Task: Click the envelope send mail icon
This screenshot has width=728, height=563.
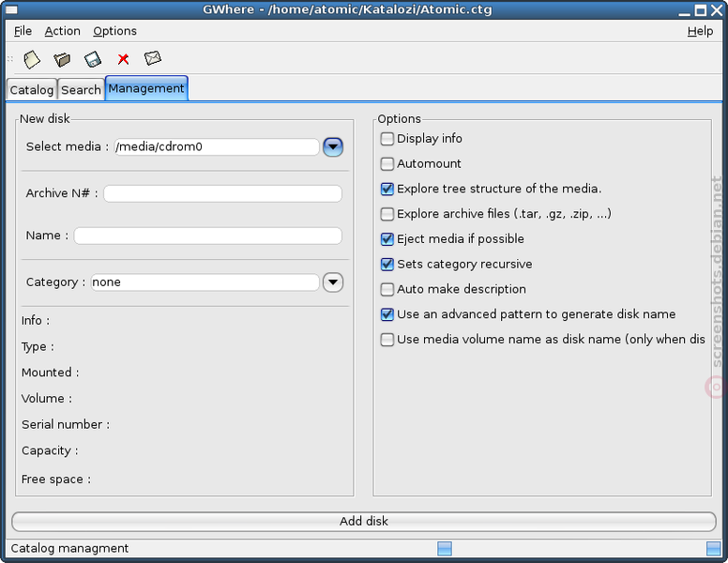Action: pyautogui.click(x=153, y=58)
